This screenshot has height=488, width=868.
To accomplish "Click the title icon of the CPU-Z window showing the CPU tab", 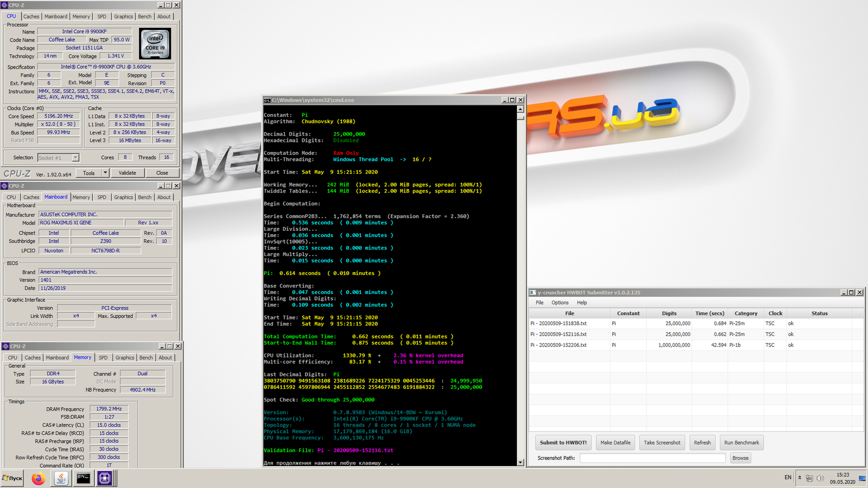I will (x=5, y=5).
